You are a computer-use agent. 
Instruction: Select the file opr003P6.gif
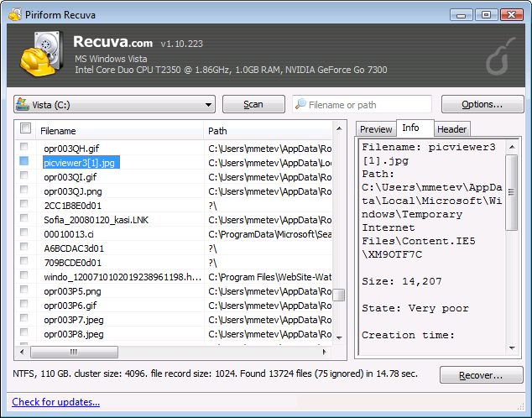70,306
